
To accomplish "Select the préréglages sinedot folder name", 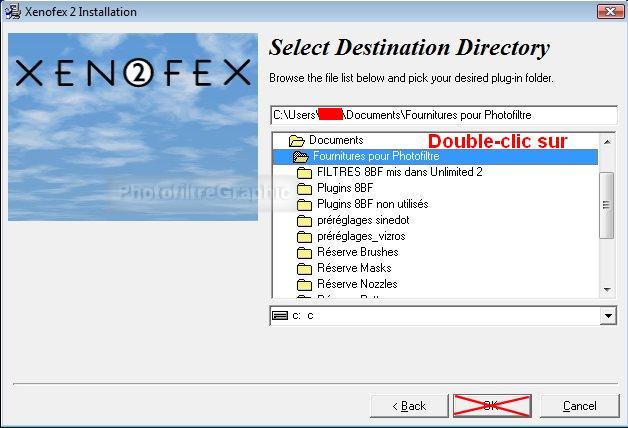I will point(363,220).
